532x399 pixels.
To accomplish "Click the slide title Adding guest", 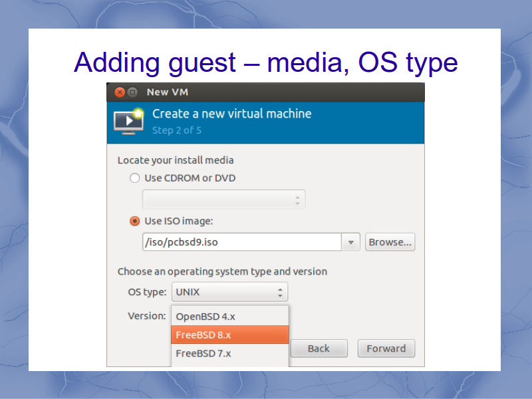I will (265, 63).
